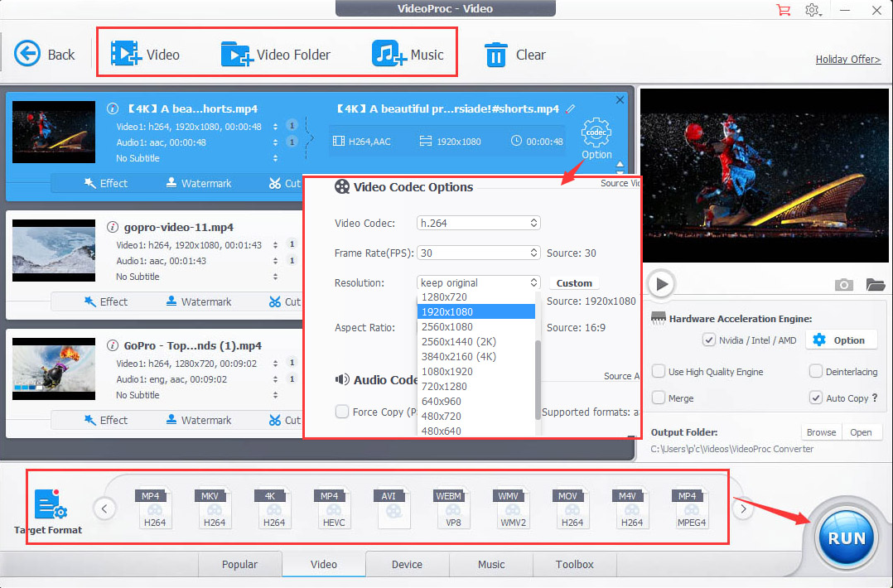Select WEBM VP8 format
893x588 pixels.
pyautogui.click(x=453, y=508)
